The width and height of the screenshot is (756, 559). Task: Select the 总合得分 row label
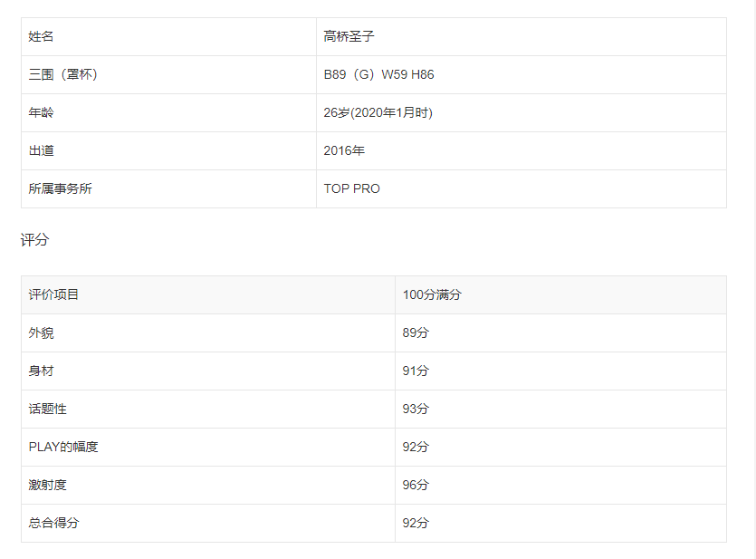(53, 524)
